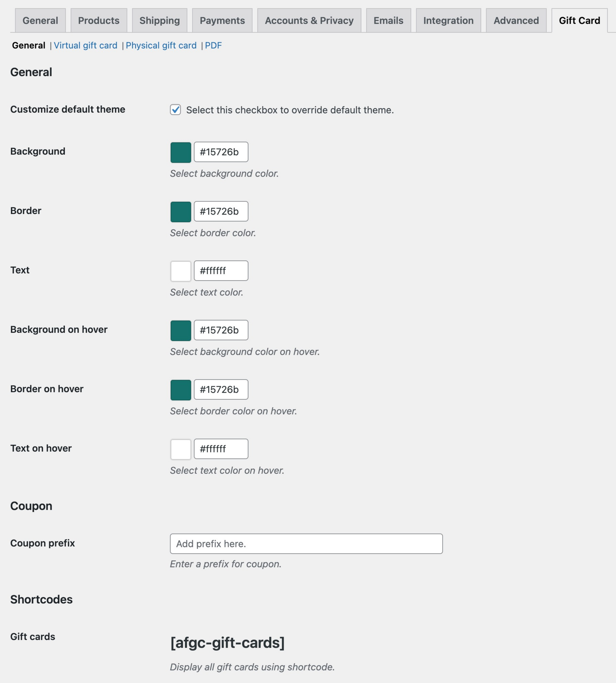
Task: Open the Background color swatch picker
Action: (x=181, y=152)
